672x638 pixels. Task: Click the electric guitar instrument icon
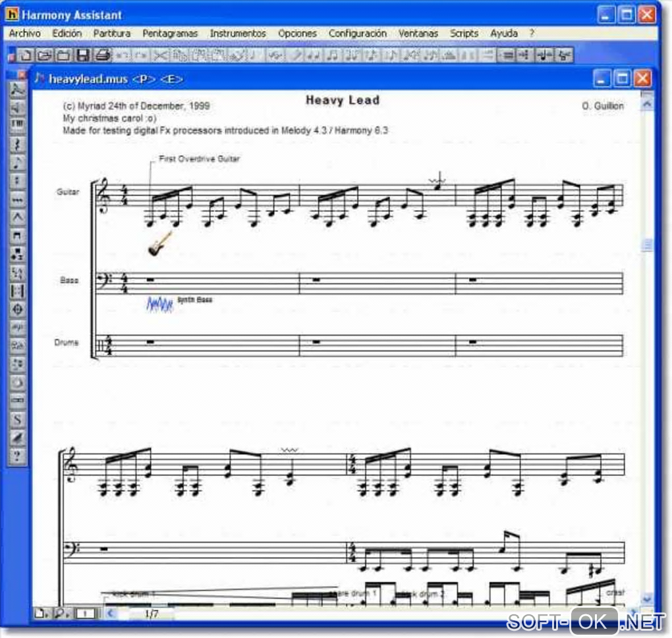point(160,244)
